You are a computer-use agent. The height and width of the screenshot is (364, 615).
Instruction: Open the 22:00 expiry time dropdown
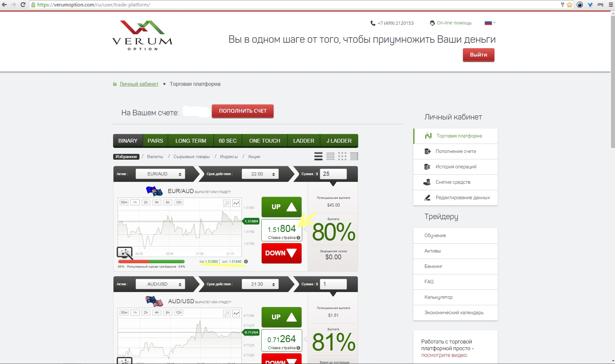pyautogui.click(x=260, y=174)
